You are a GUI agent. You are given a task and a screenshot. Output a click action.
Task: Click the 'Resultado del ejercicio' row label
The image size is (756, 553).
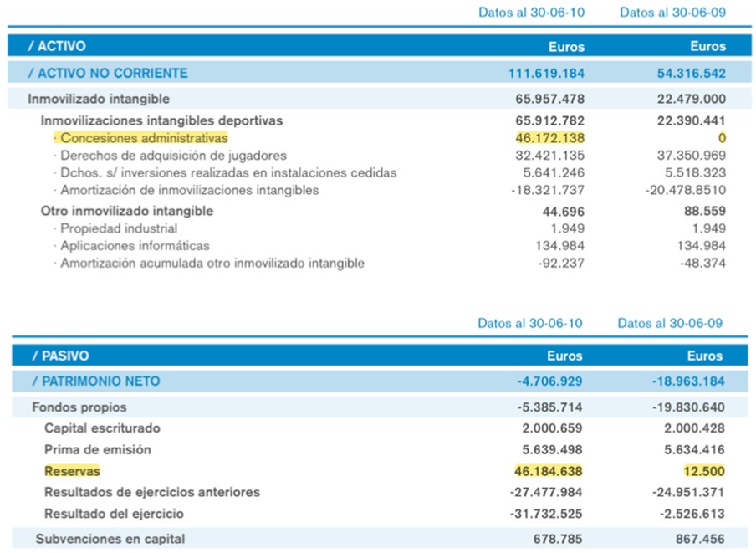point(114,514)
